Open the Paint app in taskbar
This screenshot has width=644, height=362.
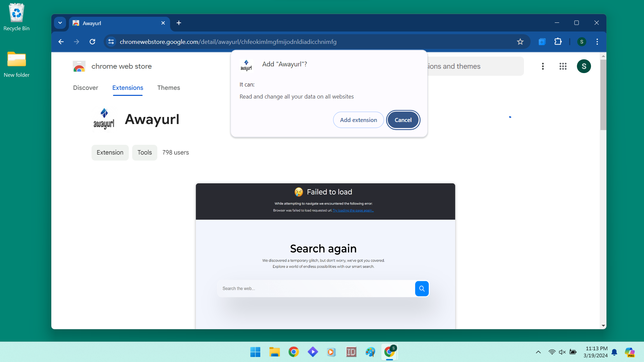370,352
